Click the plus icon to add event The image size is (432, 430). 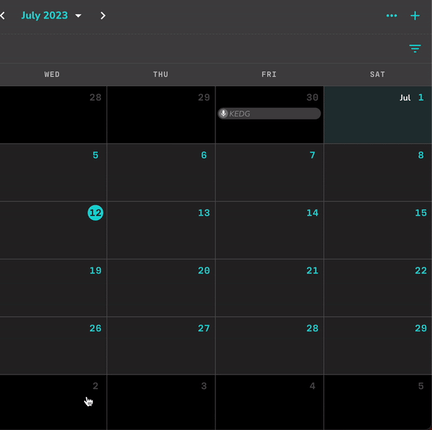(x=415, y=16)
